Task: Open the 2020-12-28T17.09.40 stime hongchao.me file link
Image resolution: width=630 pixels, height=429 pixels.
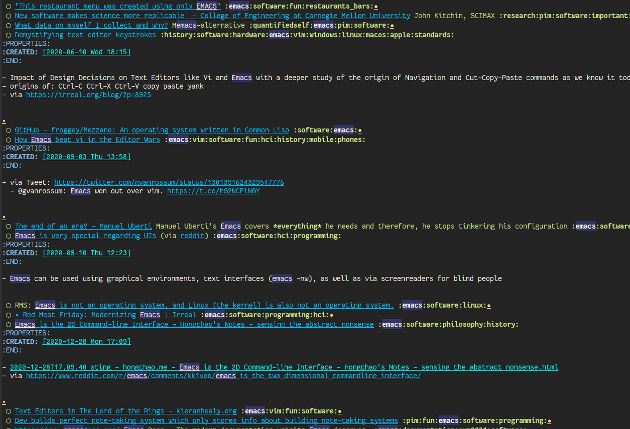Action: tap(284, 367)
